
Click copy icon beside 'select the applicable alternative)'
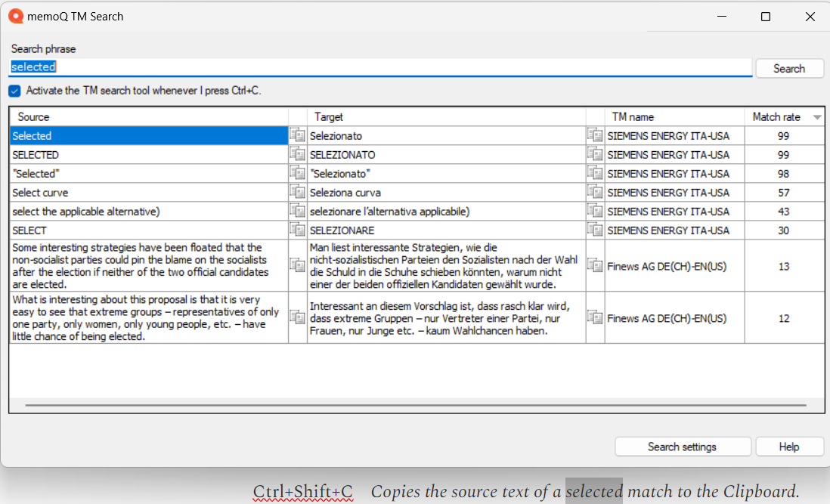pos(298,211)
